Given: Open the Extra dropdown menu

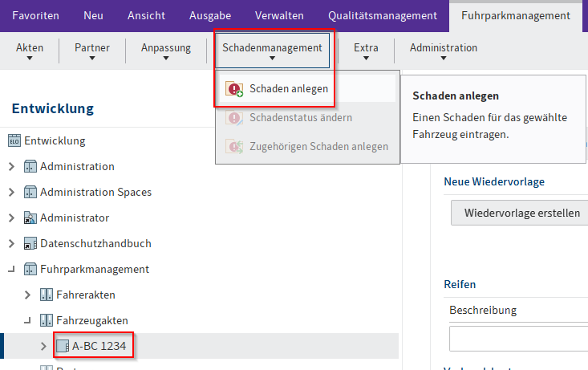Looking at the screenshot, I should 366,51.
